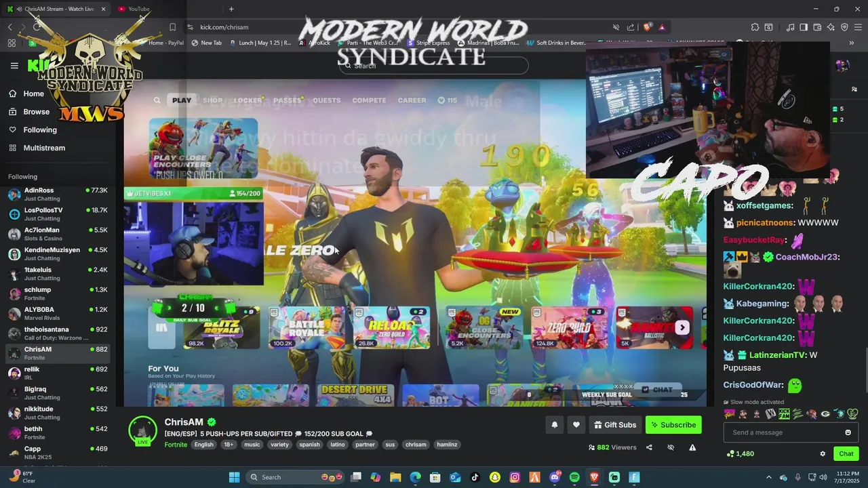Open Browse in Kick sidebar
The image size is (868, 488).
point(36,112)
